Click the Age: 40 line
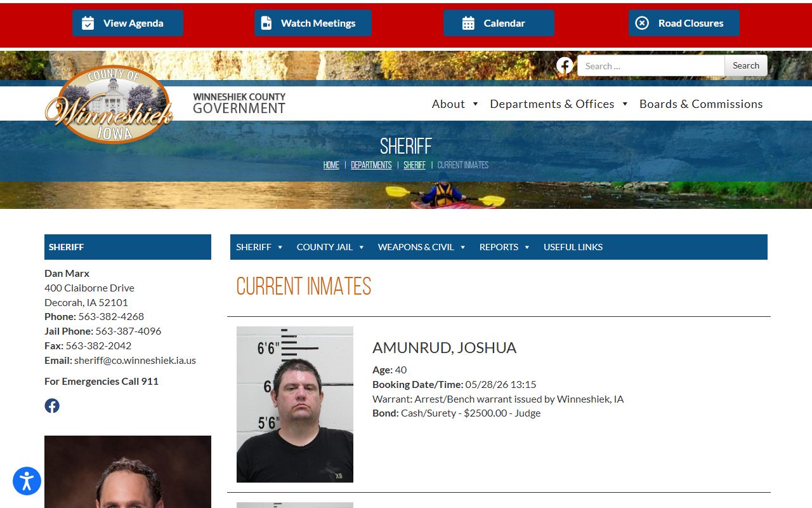812x508 pixels. [x=390, y=370]
